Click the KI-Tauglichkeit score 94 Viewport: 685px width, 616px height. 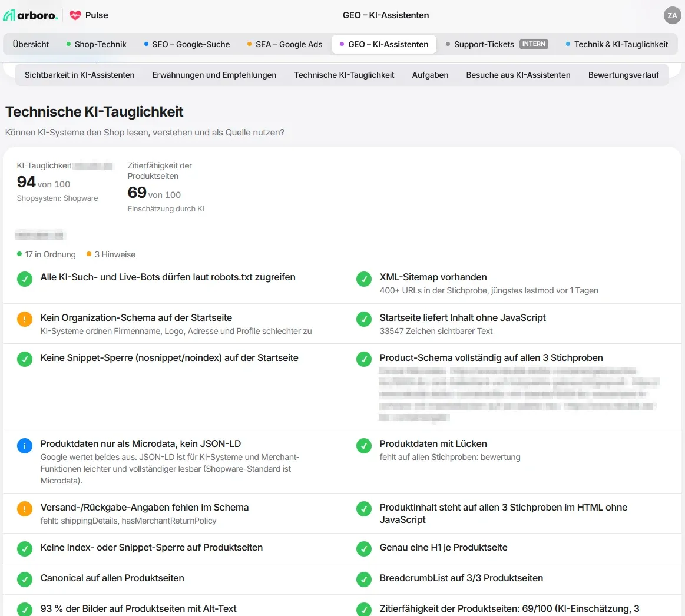tap(27, 182)
